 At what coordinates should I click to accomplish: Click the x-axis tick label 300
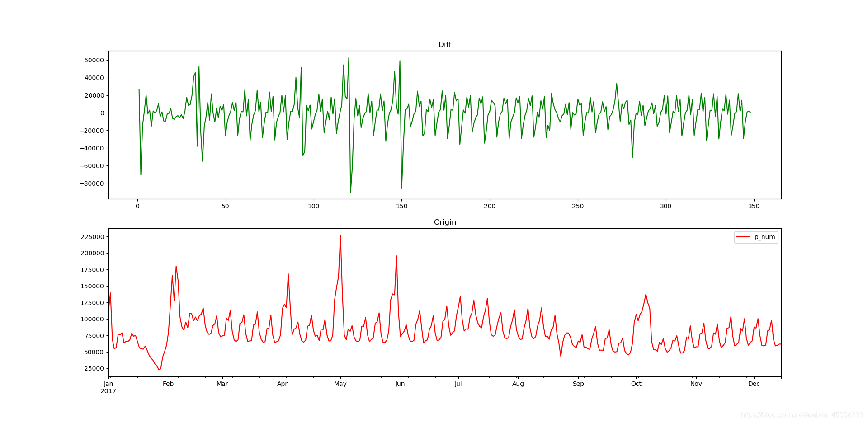[665, 206]
